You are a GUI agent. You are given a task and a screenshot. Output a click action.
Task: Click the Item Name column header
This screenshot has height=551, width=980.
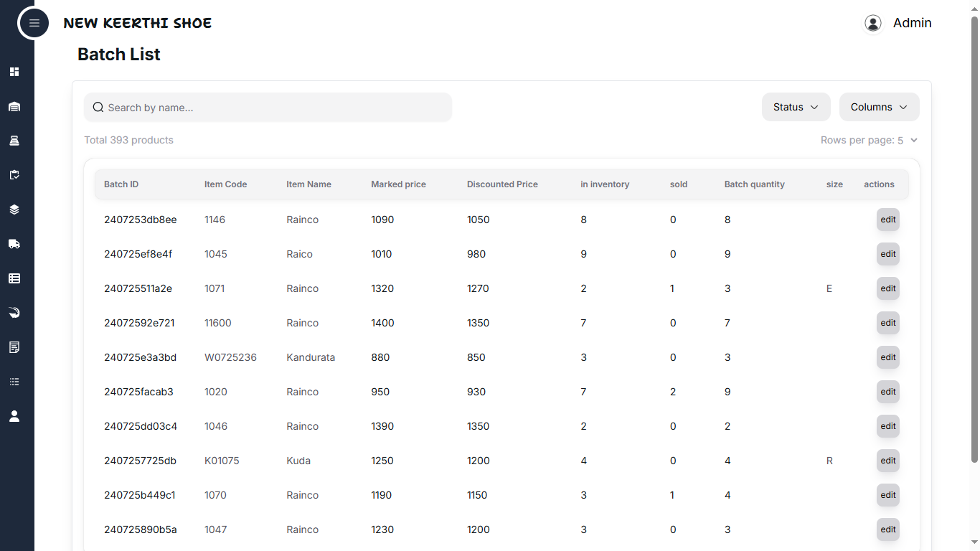pyautogui.click(x=308, y=184)
